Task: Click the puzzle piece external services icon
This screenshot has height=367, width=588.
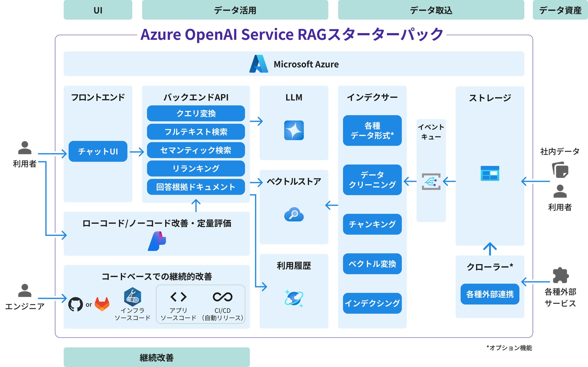Action: [560, 275]
